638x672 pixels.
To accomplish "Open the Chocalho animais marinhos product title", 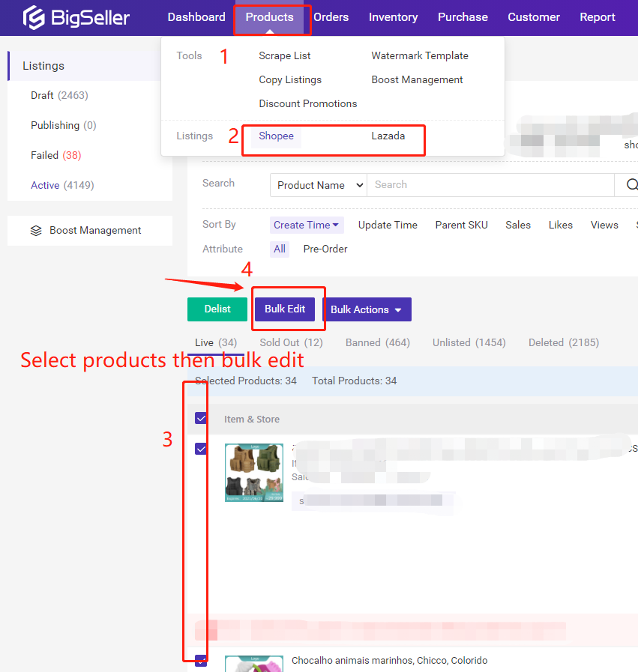I will 389,661.
